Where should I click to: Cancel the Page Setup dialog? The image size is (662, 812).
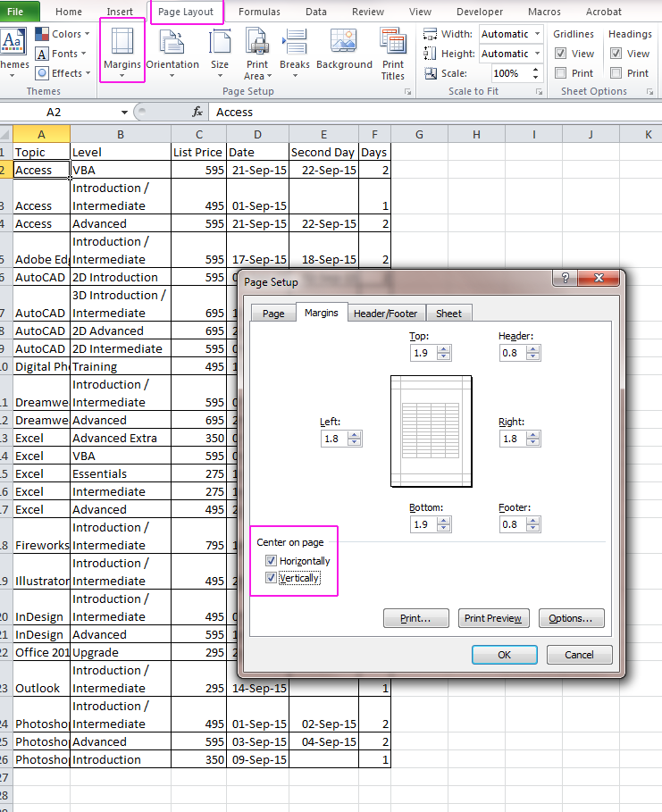579,655
